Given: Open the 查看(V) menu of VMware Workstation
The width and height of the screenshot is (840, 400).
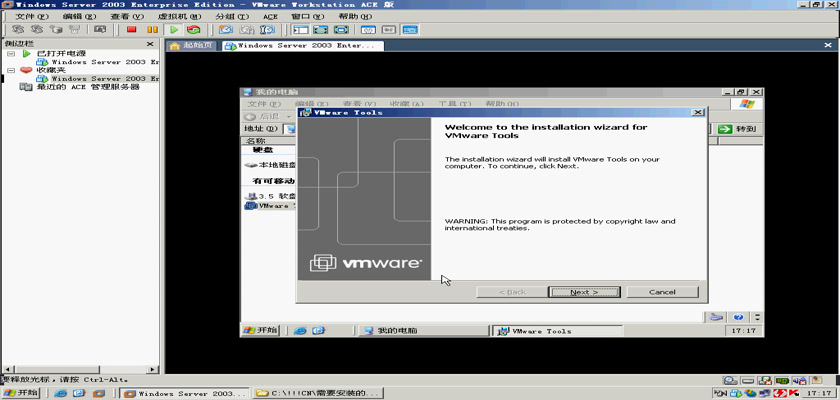Looking at the screenshot, I should (126, 17).
